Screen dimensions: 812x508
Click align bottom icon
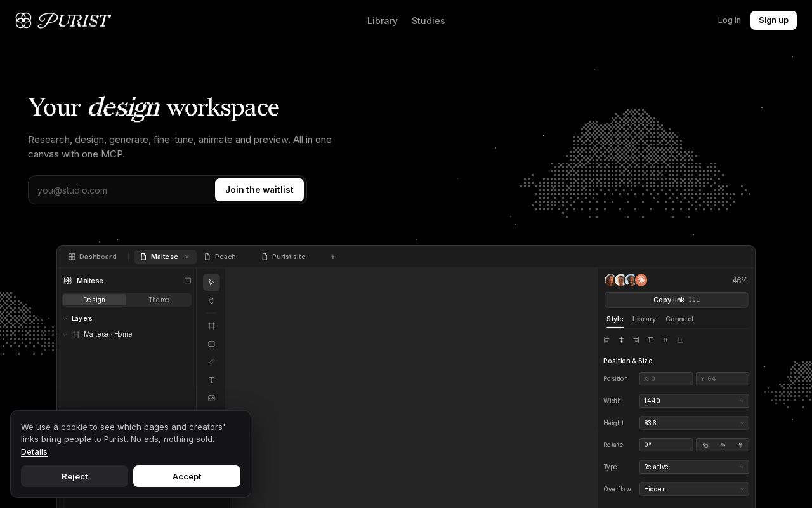pyautogui.click(x=680, y=340)
